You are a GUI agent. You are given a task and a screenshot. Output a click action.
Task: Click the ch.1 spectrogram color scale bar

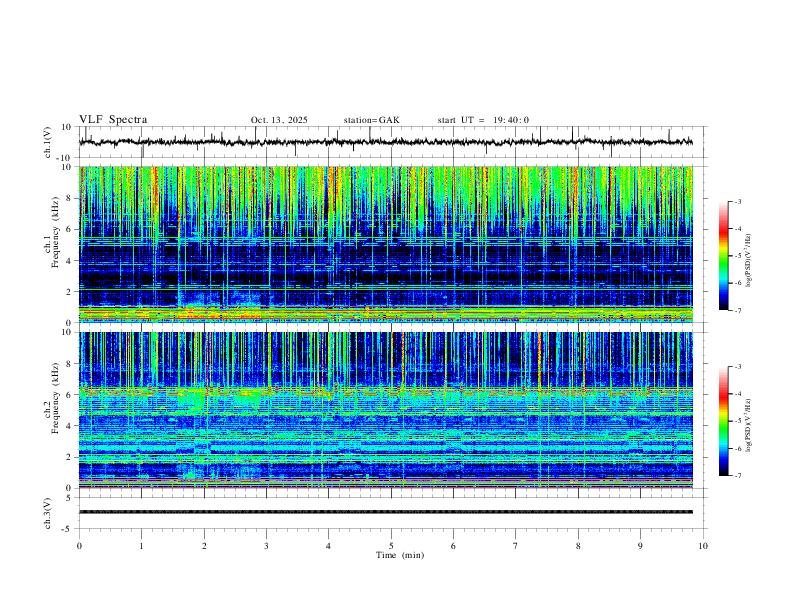tap(723, 256)
